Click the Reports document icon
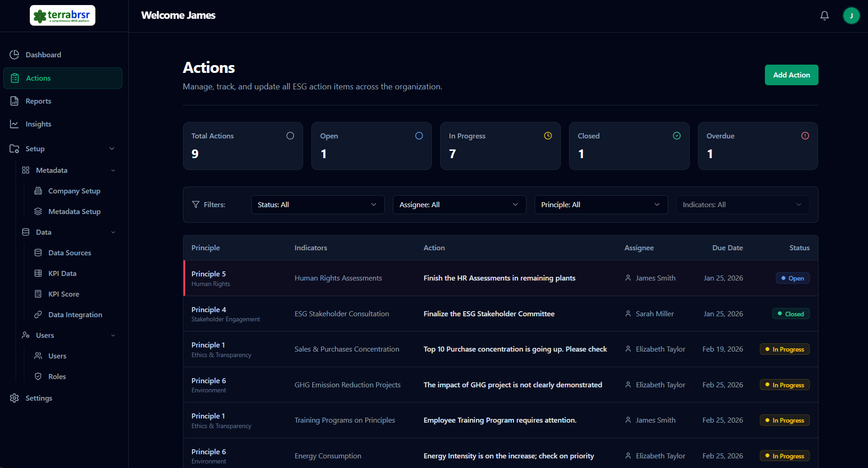The image size is (868, 468). pyautogui.click(x=15, y=101)
